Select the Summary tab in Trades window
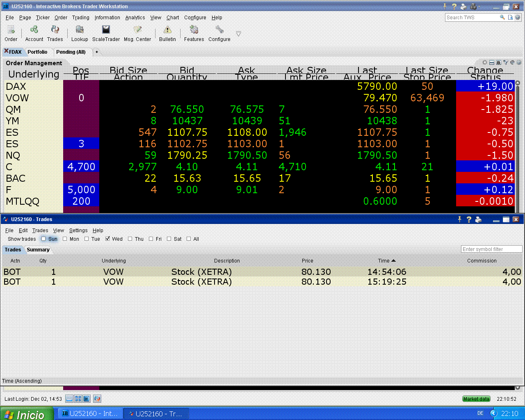 coord(38,249)
